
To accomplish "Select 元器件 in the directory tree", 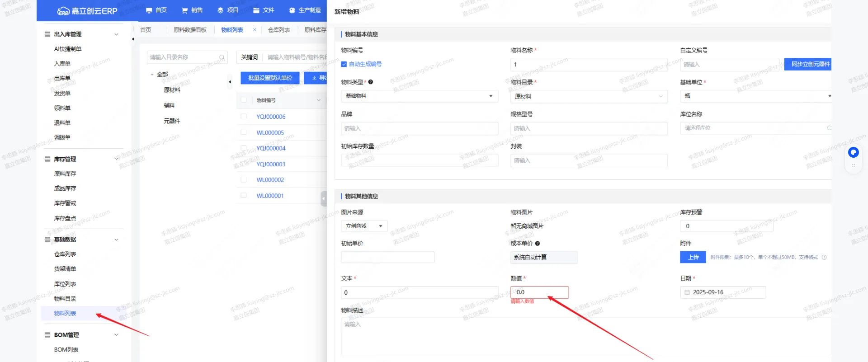I will tap(172, 121).
